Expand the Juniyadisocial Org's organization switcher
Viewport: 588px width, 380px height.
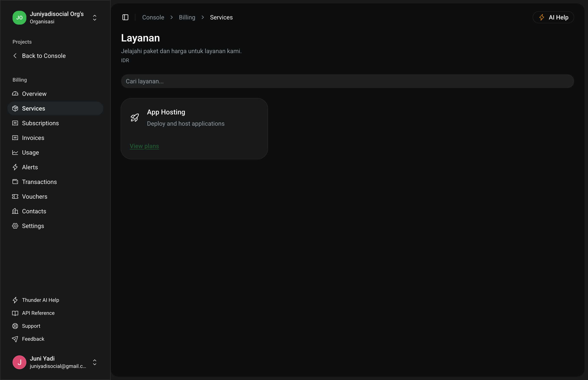click(95, 17)
